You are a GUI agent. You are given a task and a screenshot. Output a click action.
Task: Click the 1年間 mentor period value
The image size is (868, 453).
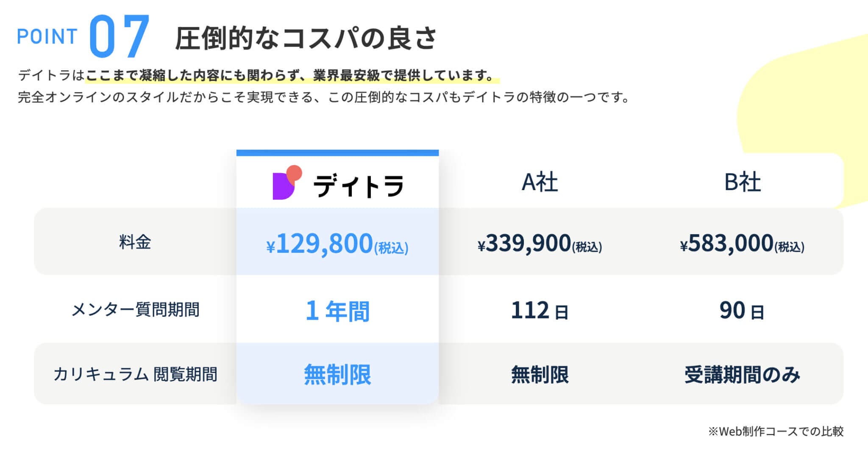click(x=337, y=311)
